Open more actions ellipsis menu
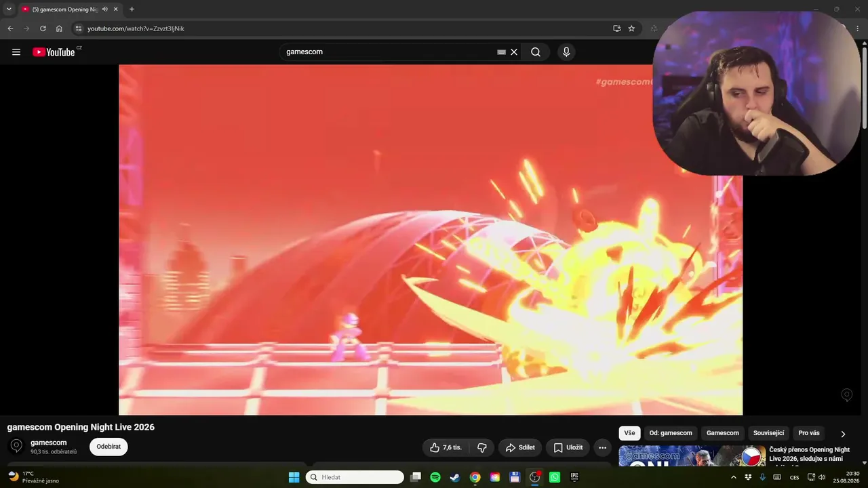 pos(602,447)
